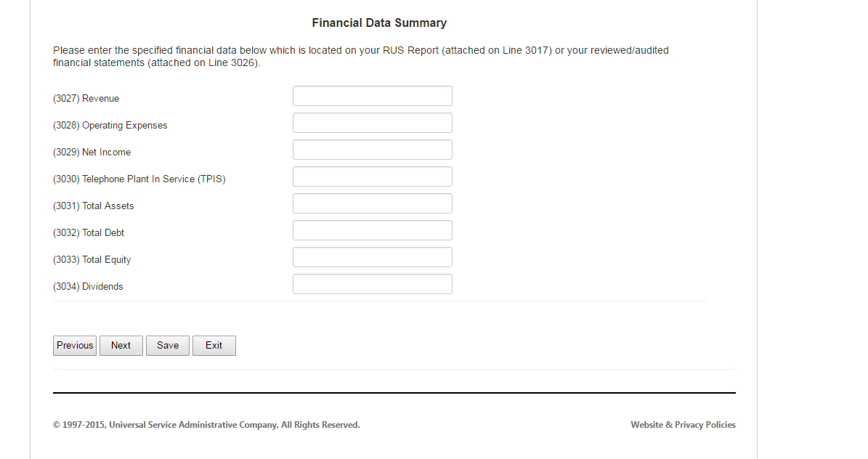Open Website & Privacy Policies link
The width and height of the screenshot is (868, 459).
[x=683, y=425]
